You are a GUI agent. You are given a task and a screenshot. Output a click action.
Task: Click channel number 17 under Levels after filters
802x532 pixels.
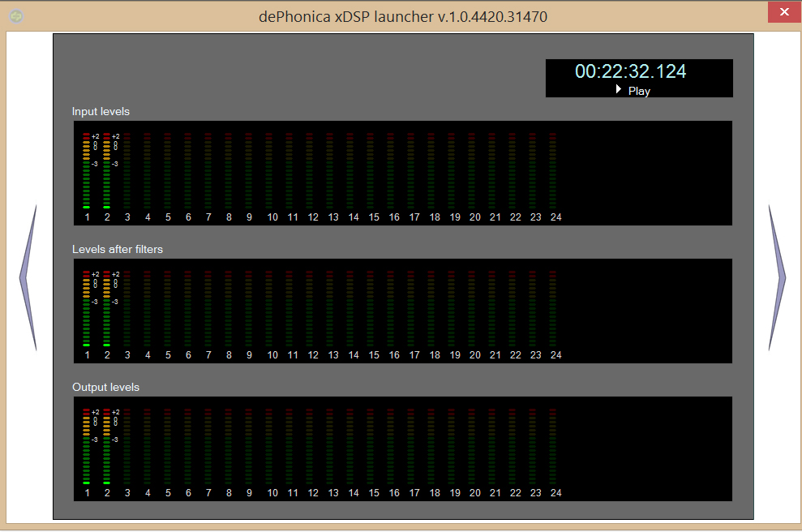coord(414,355)
